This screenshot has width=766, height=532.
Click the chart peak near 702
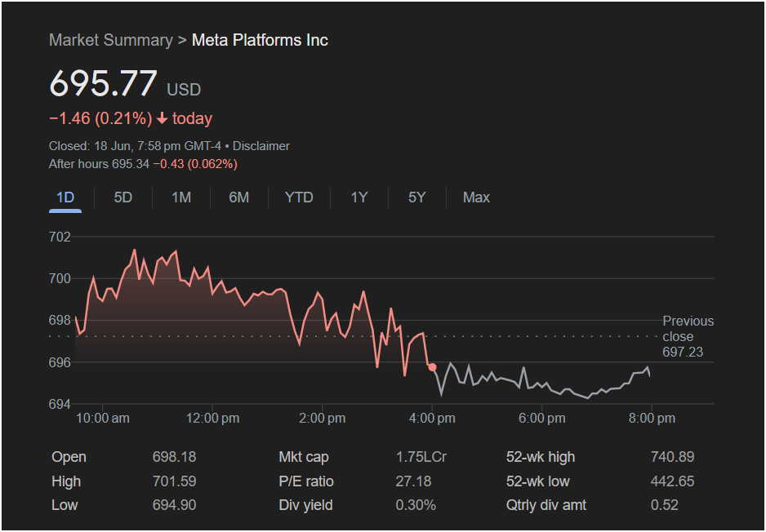(x=135, y=250)
